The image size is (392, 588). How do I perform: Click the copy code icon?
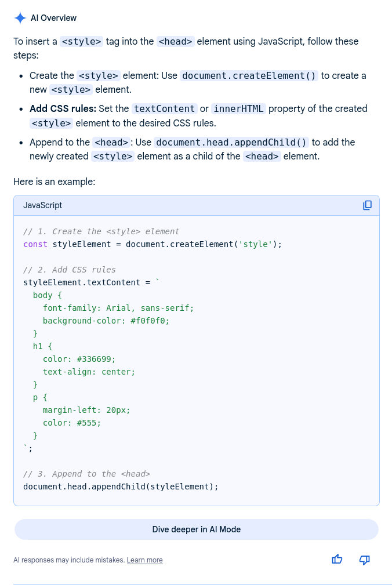click(x=367, y=205)
